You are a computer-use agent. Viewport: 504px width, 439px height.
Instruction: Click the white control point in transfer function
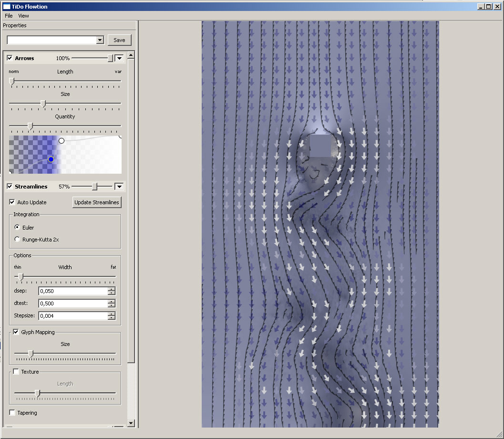pos(61,141)
